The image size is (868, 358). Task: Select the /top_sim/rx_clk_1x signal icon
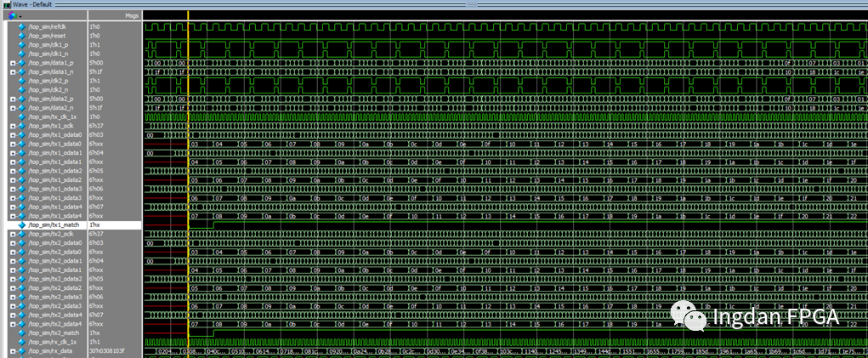pyautogui.click(x=22, y=342)
